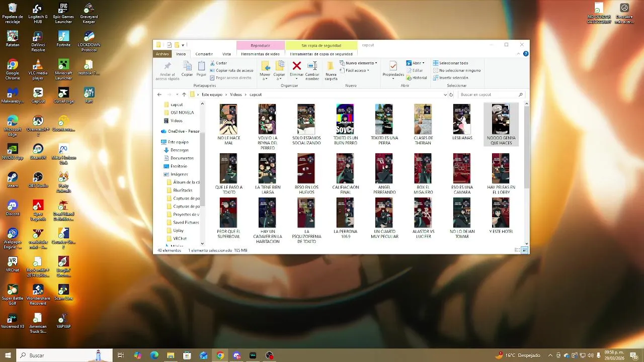Open the customize quick access toolbar arrow
Viewport: 644px width, 362px height.
(183, 45)
